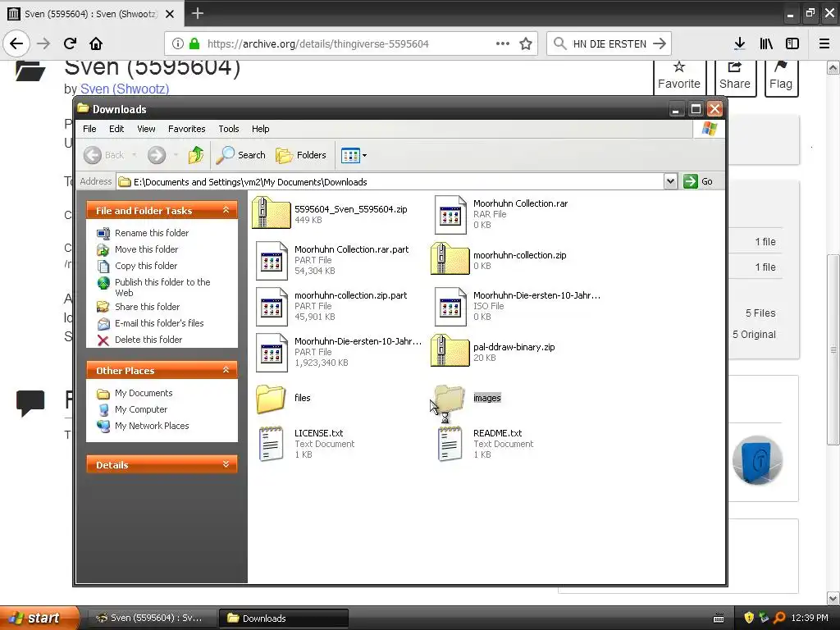
Task: Open the images folder icon
Action: [450, 399]
